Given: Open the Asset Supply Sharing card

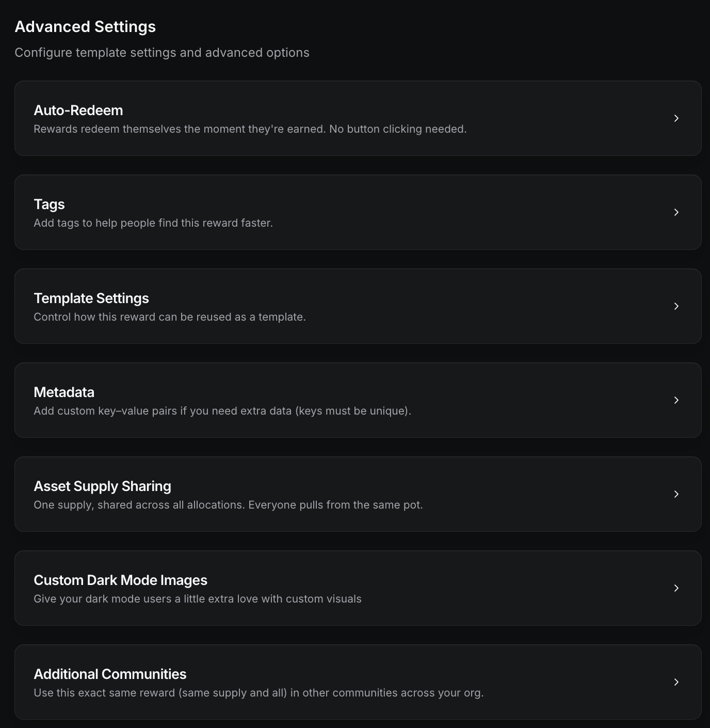Looking at the screenshot, I should pos(356,494).
